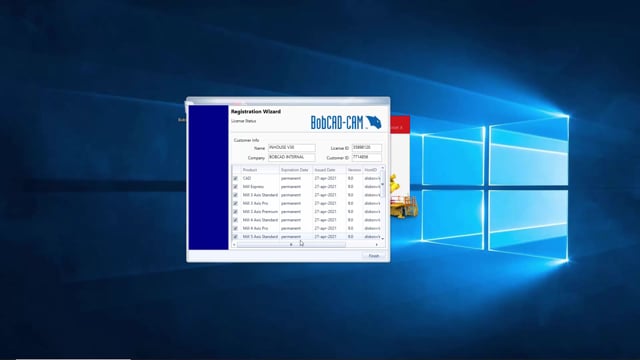The height and width of the screenshot is (360, 640).
Task: Click the horizontal scrollbar thumb in the table
Action: 291,244
